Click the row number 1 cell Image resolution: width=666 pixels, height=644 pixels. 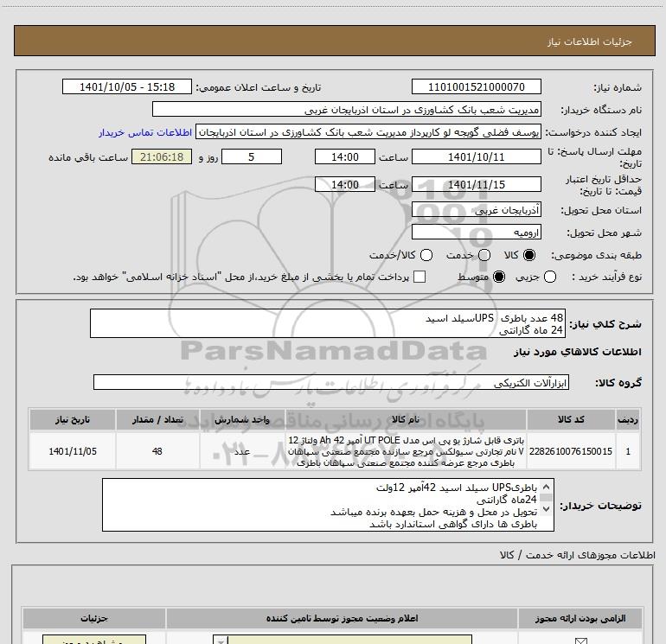pyautogui.click(x=628, y=451)
